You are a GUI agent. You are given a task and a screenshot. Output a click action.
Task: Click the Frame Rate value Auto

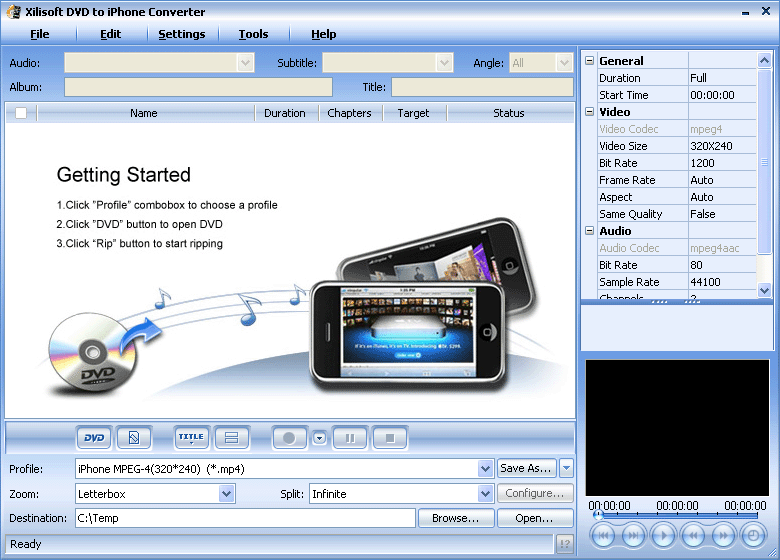(722, 180)
